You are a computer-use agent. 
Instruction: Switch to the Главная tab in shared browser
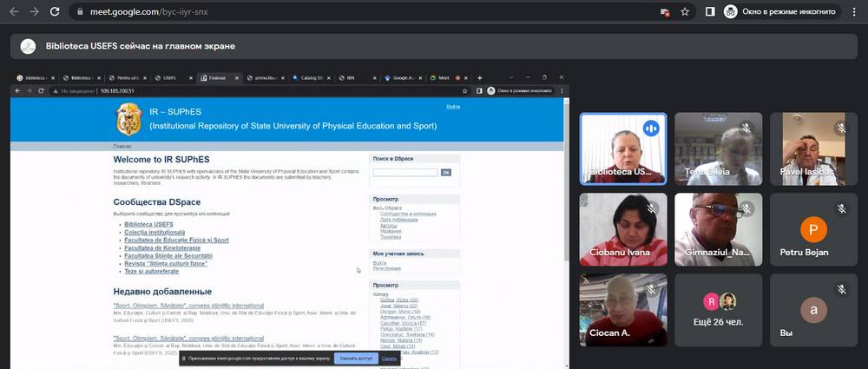[x=219, y=78]
